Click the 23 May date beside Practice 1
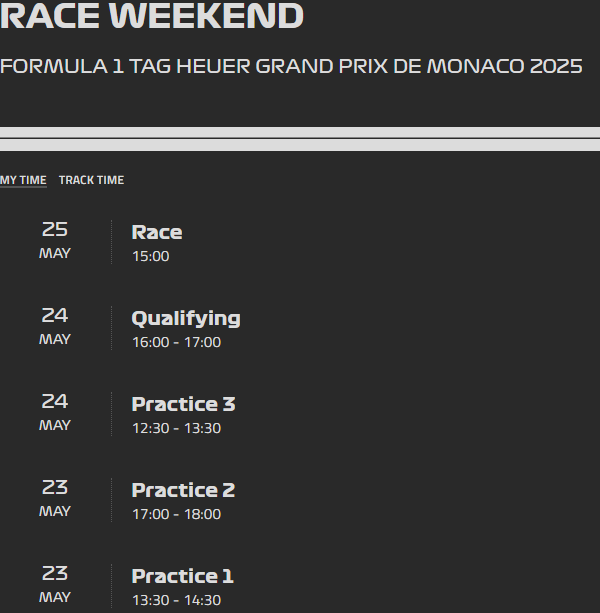The image size is (600, 613). (55, 584)
